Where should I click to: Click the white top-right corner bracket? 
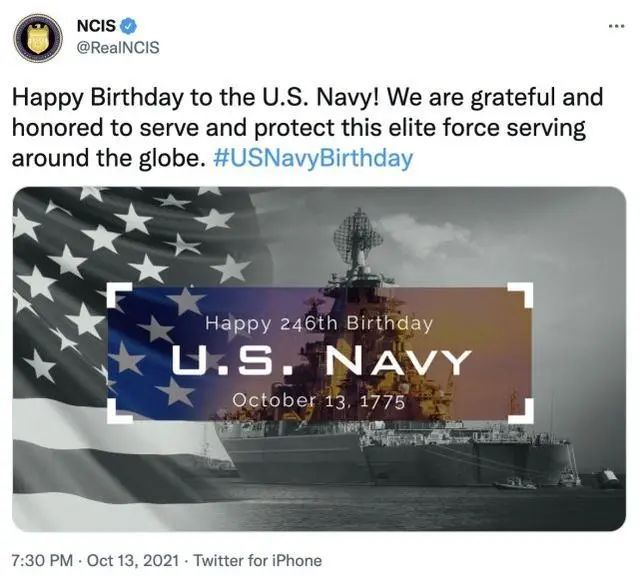pyautogui.click(x=525, y=293)
